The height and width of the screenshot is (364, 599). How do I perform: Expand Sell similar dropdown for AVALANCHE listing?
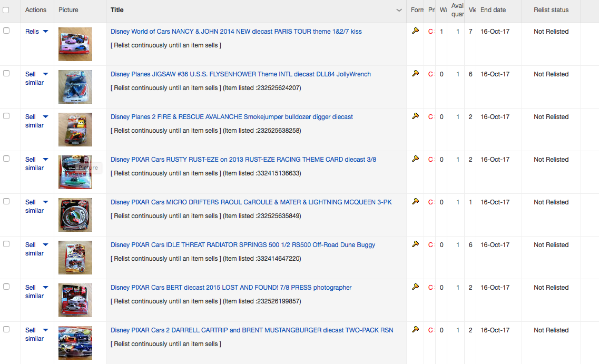[x=45, y=117]
